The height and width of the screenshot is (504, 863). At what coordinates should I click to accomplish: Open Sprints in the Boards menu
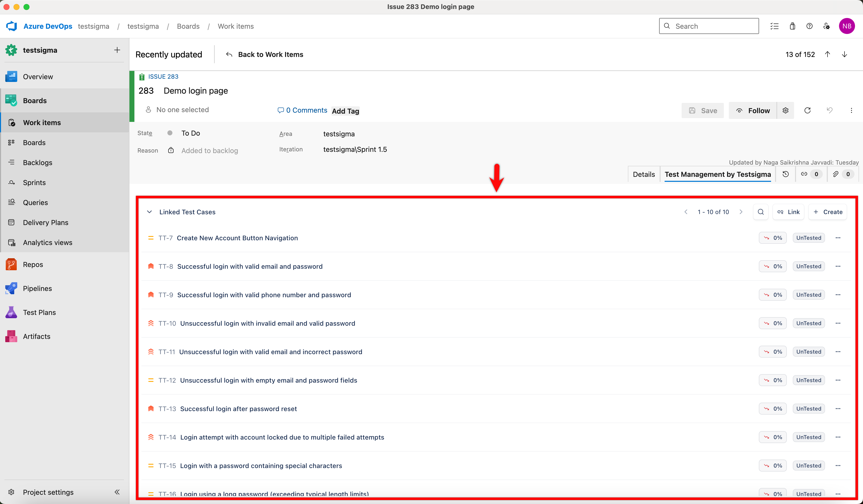click(34, 183)
